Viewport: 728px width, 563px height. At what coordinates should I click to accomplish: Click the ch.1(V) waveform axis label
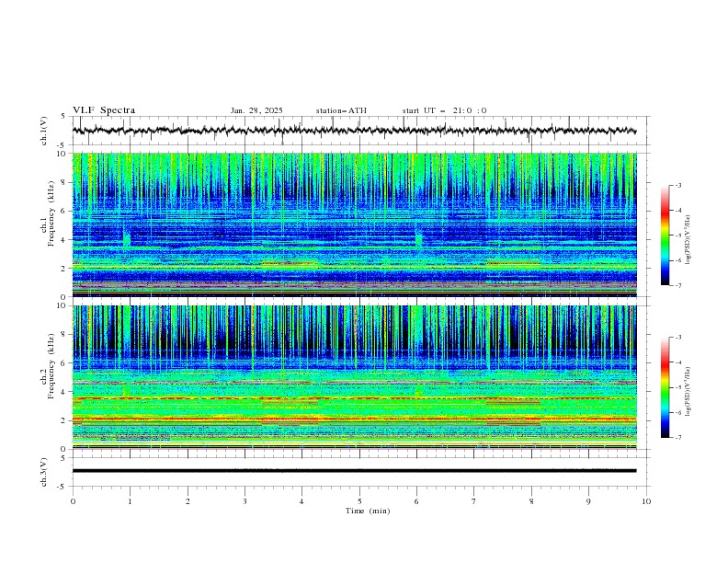[44, 131]
